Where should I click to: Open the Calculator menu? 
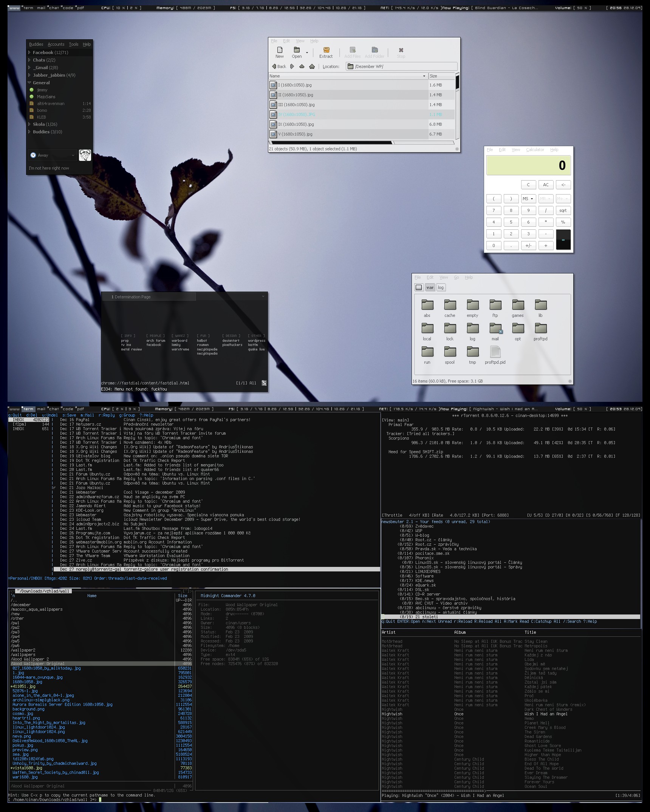[x=535, y=150]
